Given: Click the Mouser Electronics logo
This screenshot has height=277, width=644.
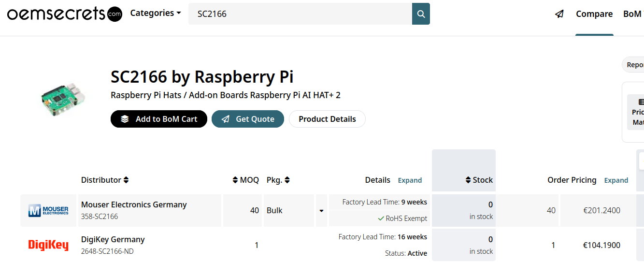Looking at the screenshot, I should tap(48, 210).
